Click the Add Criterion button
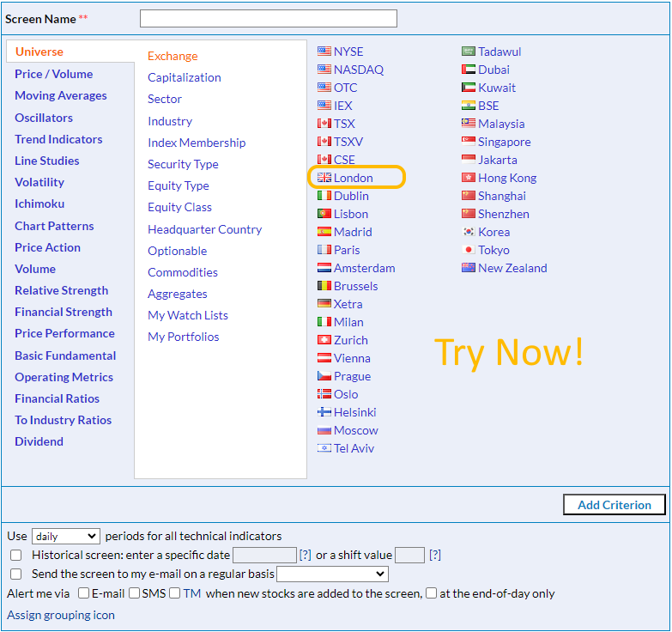 pyautogui.click(x=614, y=505)
